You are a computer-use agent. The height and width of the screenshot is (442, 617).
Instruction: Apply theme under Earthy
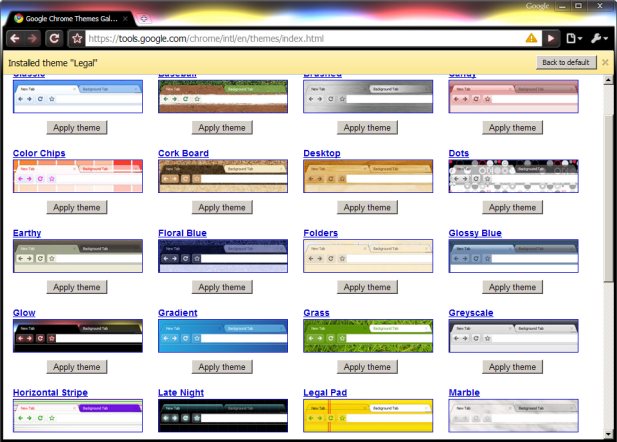(77, 287)
